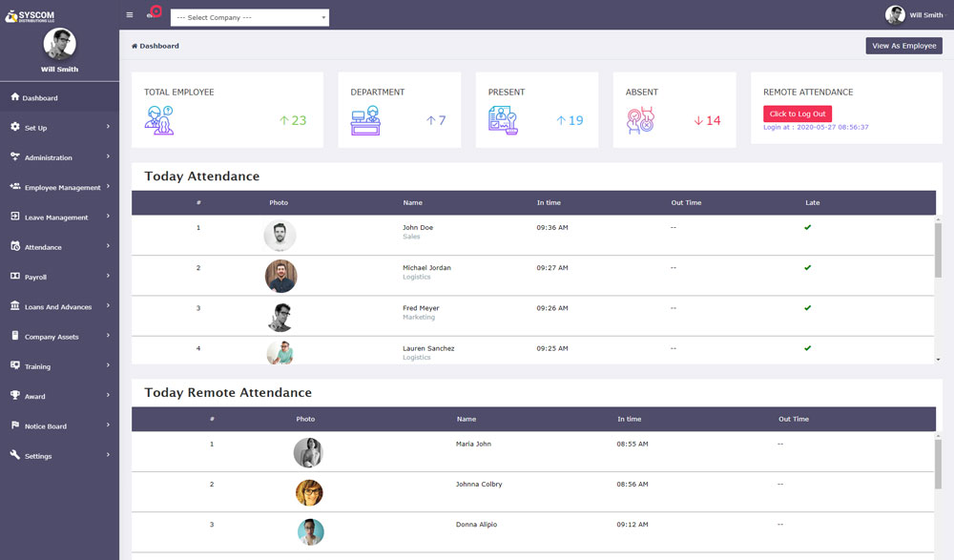954x560 pixels.
Task: Click the hamburger menu icon in top bar
Action: pos(130,14)
